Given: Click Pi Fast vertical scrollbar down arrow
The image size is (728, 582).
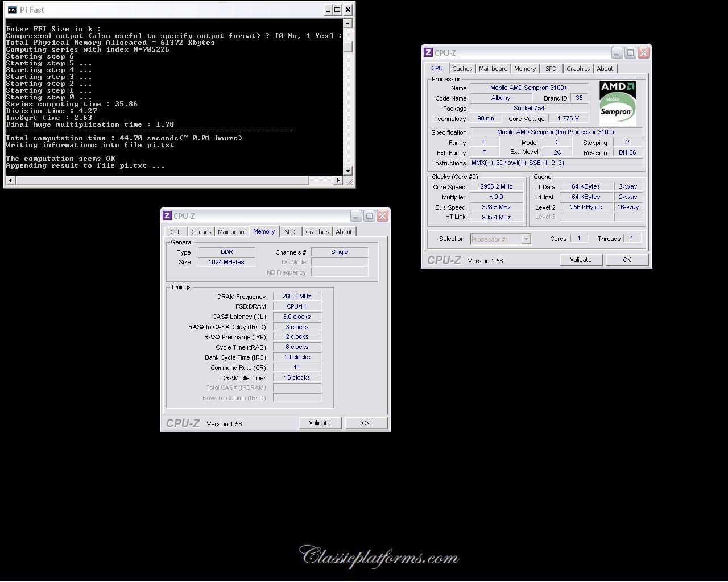Looking at the screenshot, I should 348,171.
